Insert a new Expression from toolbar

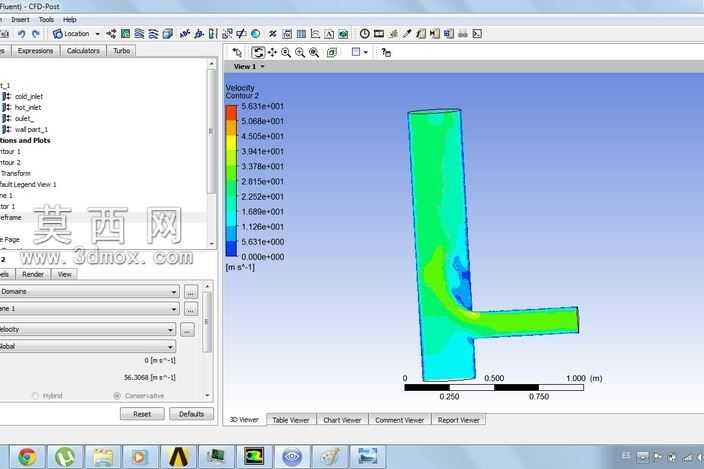[287, 34]
